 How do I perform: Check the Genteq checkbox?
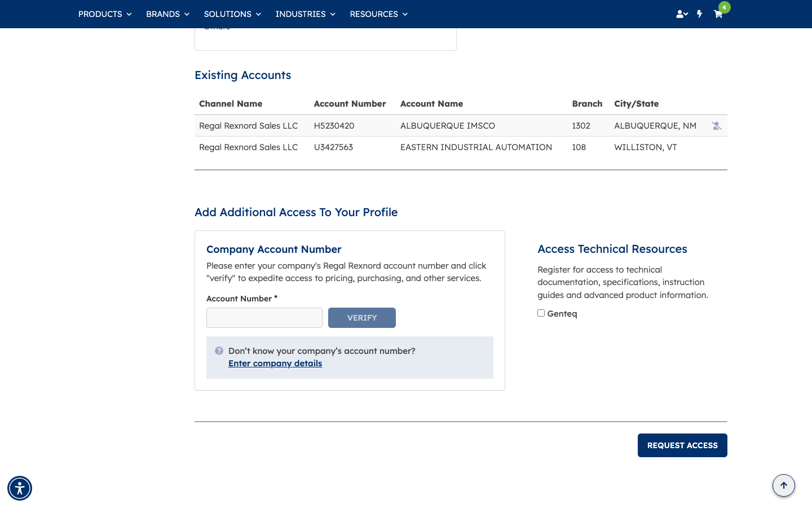click(541, 313)
